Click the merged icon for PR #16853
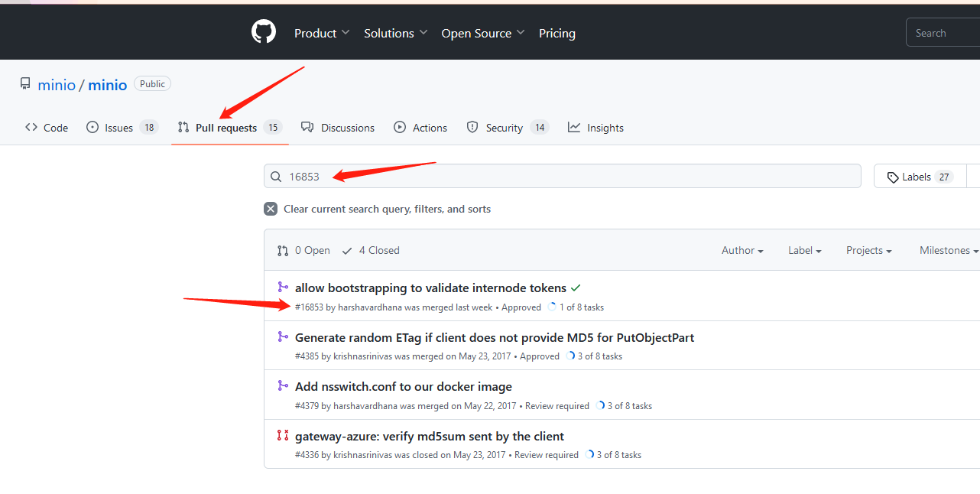Screen dimensions: 980x494 click(283, 288)
